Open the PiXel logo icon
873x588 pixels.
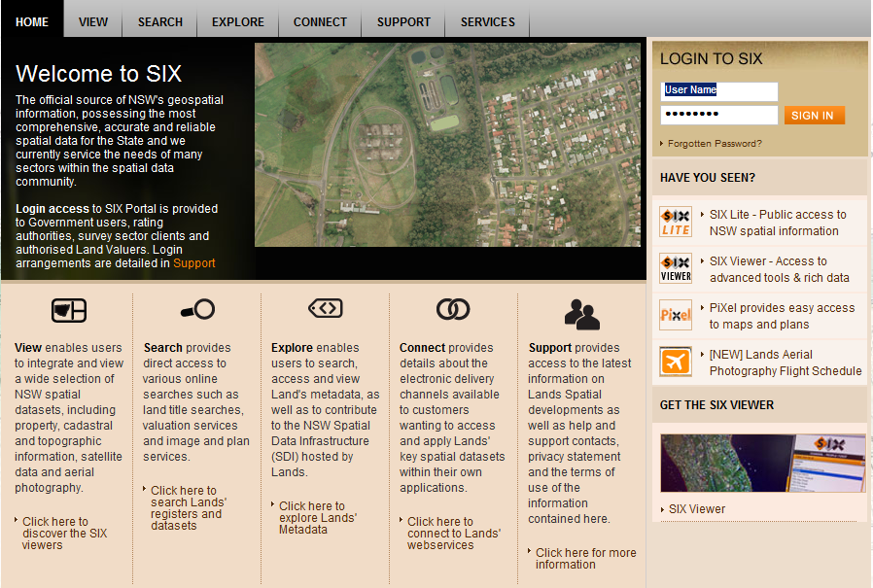pos(676,315)
